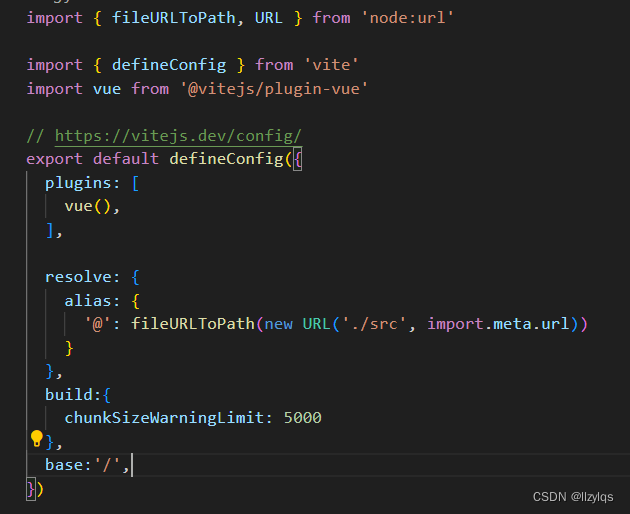630x514 pixels.
Task: Click the new URL constructor call
Action: pyautogui.click(x=299, y=324)
